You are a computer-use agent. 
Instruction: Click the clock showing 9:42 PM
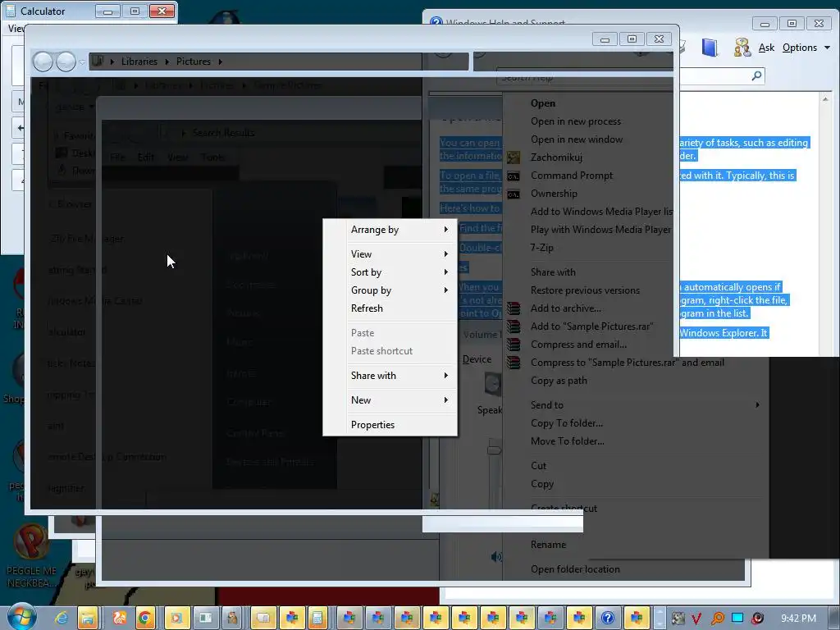point(798,619)
